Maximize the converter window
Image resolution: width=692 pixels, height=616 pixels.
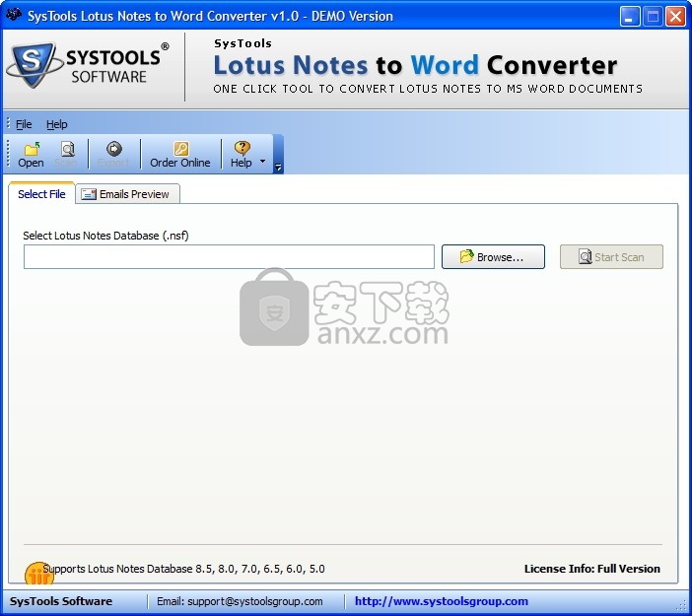tap(653, 17)
